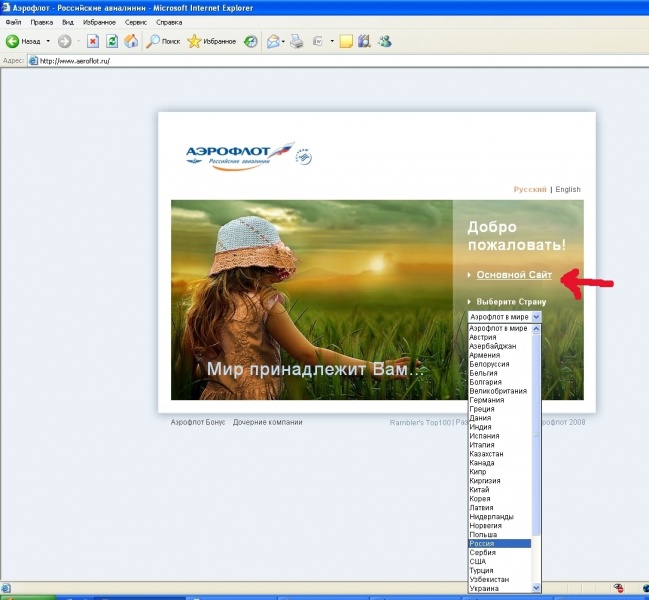Refresh the page using toolbar icon

[x=111, y=41]
